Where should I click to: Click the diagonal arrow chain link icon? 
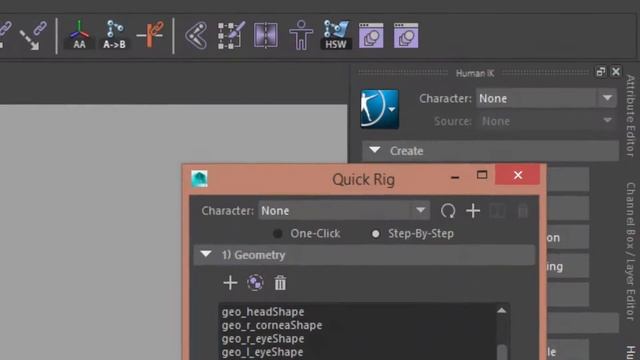pyautogui.click(x=33, y=36)
